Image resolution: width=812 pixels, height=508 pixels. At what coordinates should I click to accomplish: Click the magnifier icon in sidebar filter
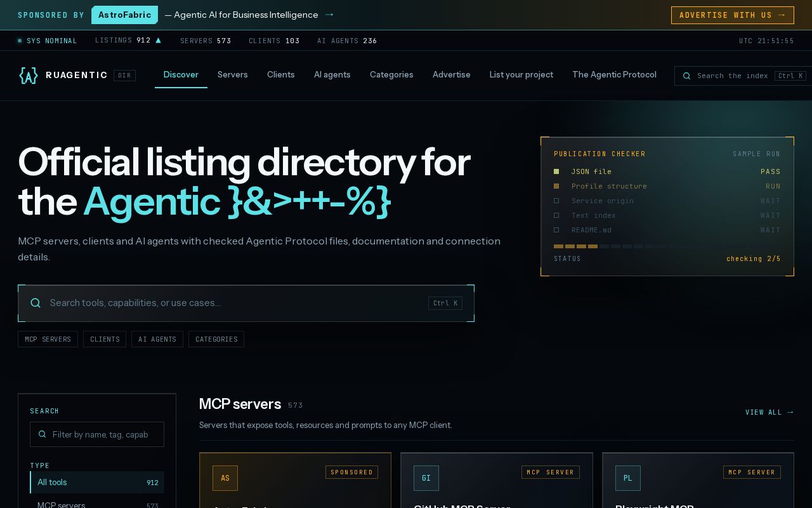43,434
